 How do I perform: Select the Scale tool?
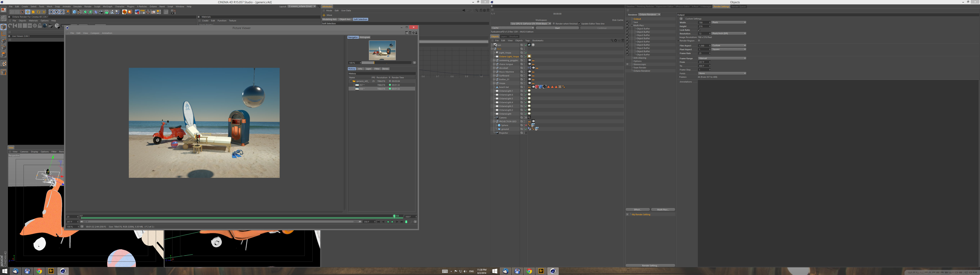point(33,12)
